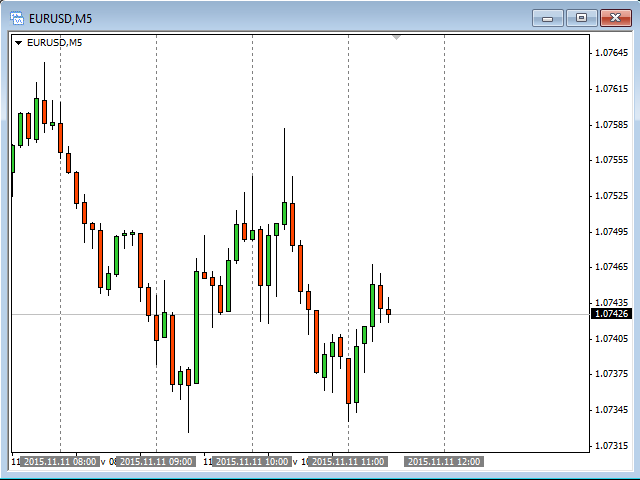
Task: Select the 2015.11.11 12:00 time label
Action: (x=443, y=462)
